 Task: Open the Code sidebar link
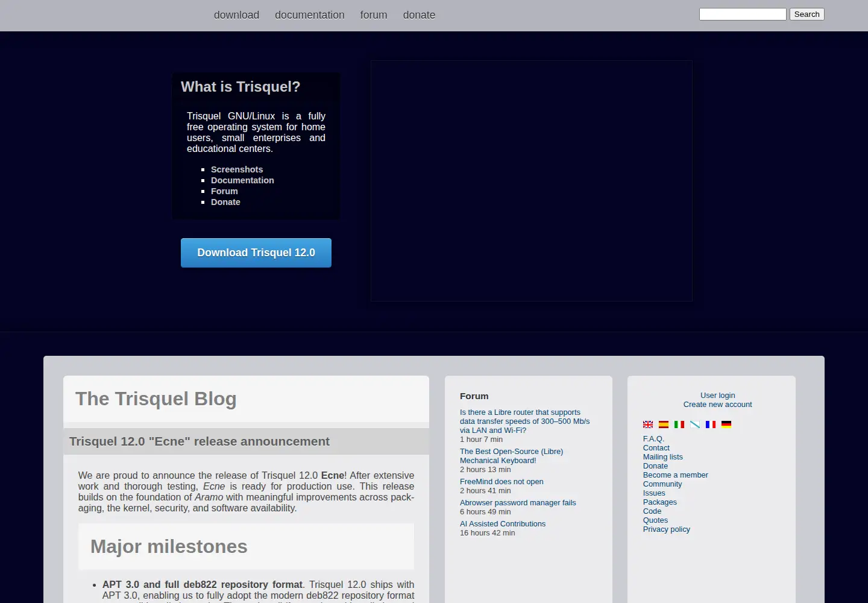click(x=652, y=511)
